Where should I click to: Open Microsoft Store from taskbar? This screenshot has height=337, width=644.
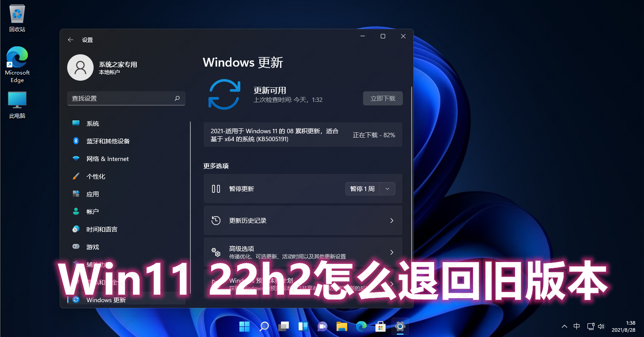(380, 326)
